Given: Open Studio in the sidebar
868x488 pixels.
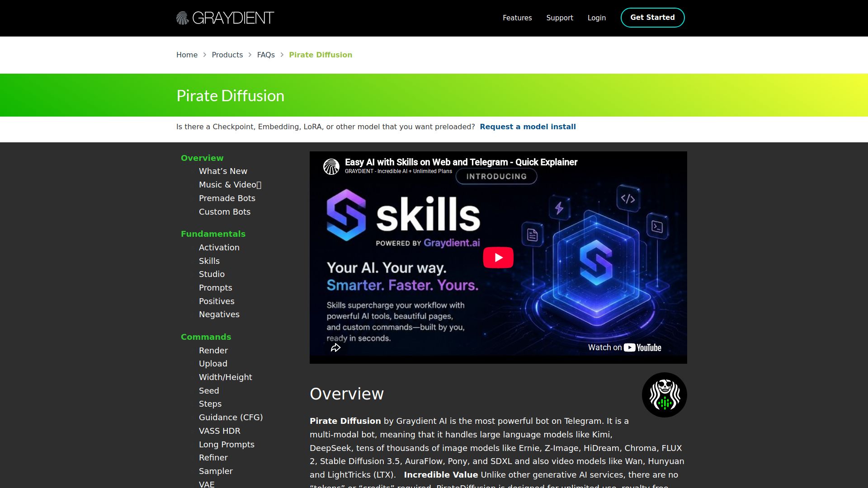Looking at the screenshot, I should (212, 274).
